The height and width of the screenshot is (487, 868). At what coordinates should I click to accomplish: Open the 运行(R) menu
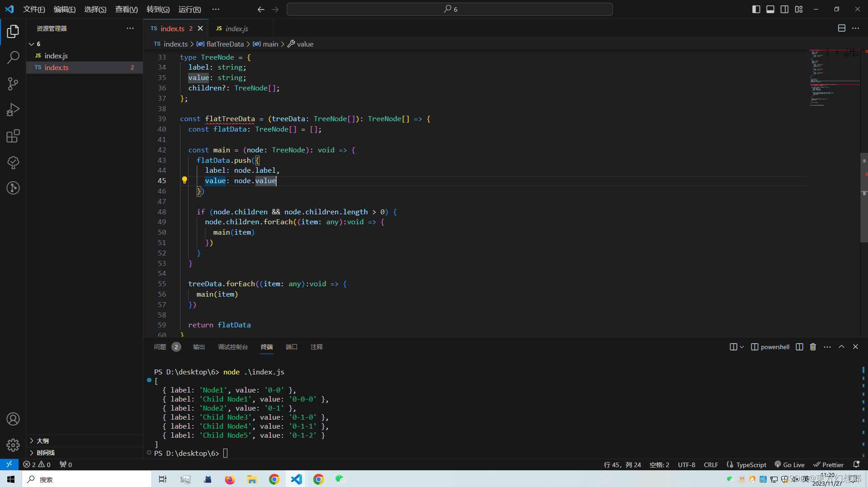tap(190, 9)
